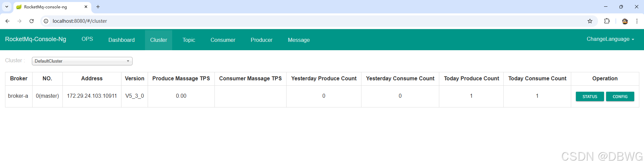The image size is (644, 167).
Task: Open the Dashboard tab
Action: pyautogui.click(x=121, y=40)
